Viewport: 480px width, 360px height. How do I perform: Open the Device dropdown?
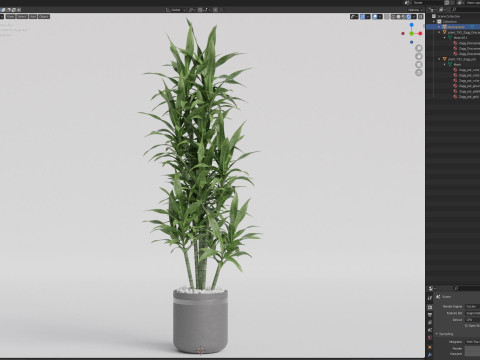pos(472,320)
